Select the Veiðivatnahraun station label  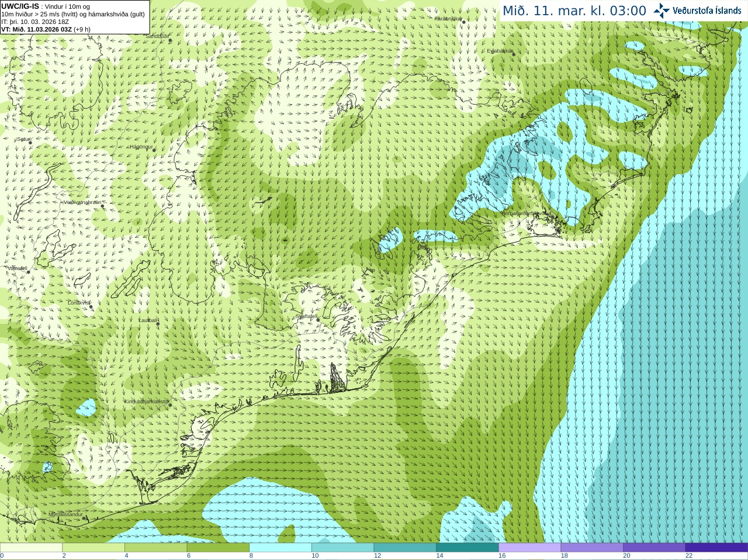[x=82, y=202]
